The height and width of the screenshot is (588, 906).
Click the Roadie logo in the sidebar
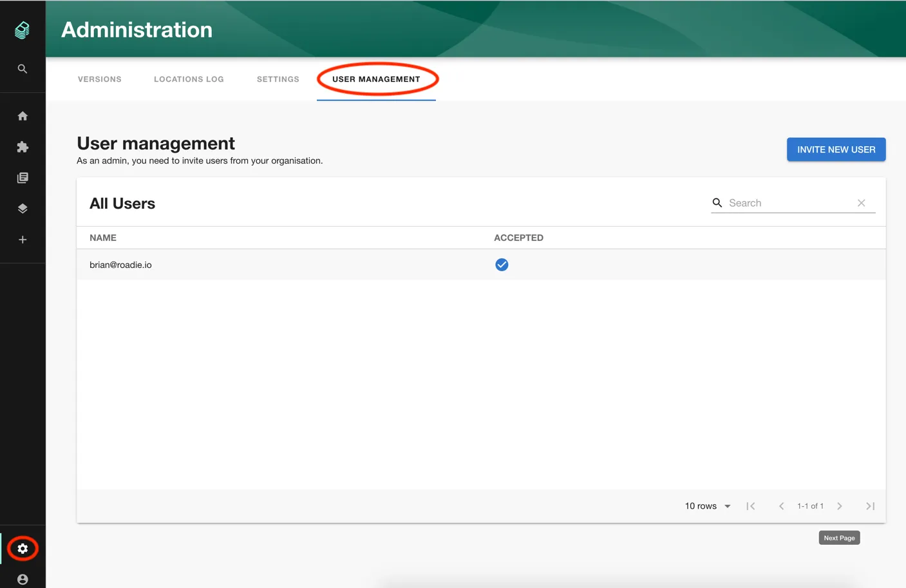(x=23, y=30)
